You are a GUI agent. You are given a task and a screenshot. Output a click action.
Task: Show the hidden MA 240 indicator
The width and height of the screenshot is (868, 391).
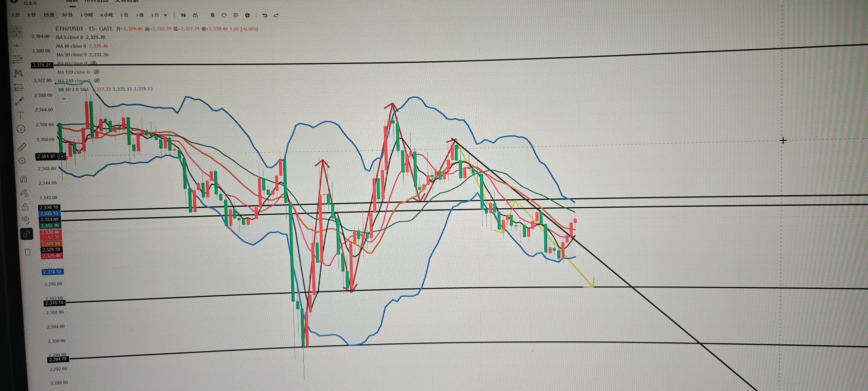click(97, 81)
